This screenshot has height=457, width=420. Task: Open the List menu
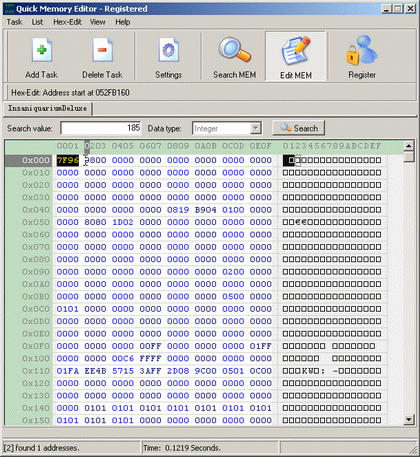click(37, 22)
